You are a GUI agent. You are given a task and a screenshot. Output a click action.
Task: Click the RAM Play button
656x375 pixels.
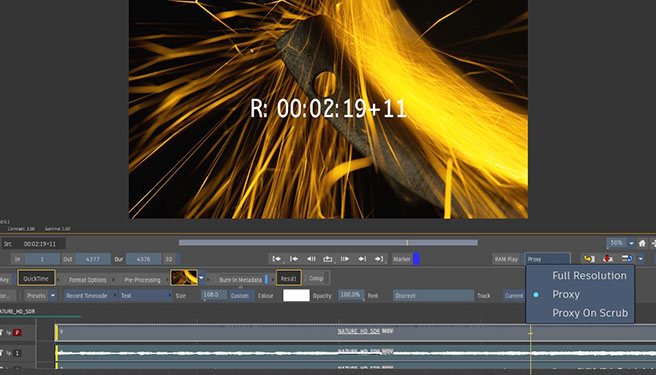point(506,259)
